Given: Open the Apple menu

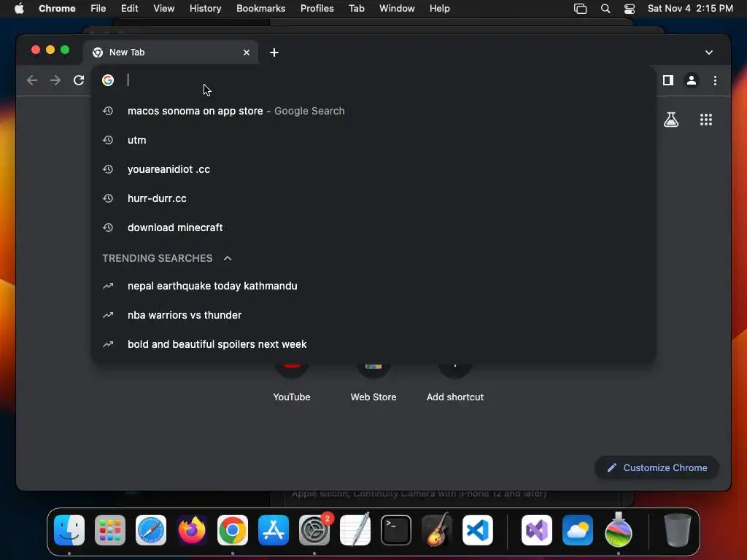Looking at the screenshot, I should click(x=19, y=9).
